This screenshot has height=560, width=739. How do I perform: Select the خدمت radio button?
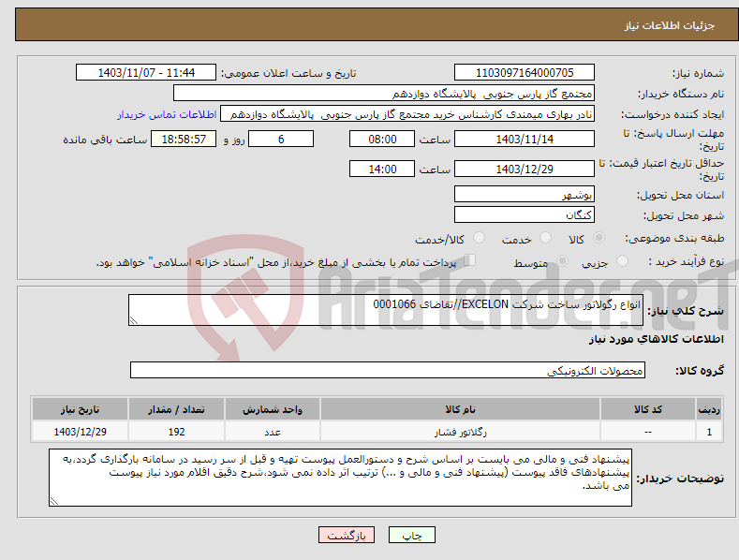pos(545,238)
